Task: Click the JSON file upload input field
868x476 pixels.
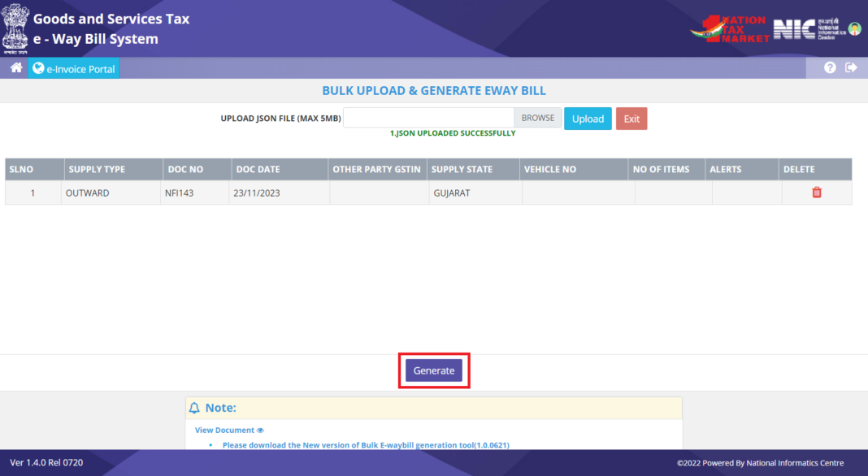Action: point(428,117)
